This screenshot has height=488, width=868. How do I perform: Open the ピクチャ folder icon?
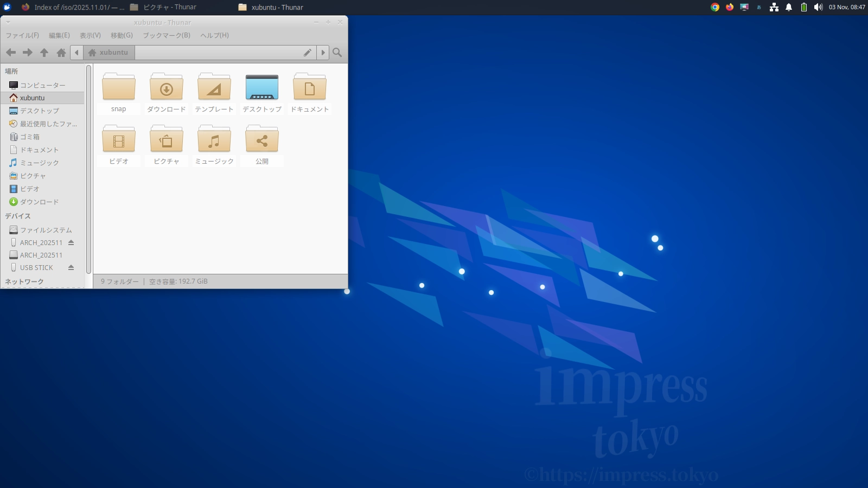(x=167, y=144)
